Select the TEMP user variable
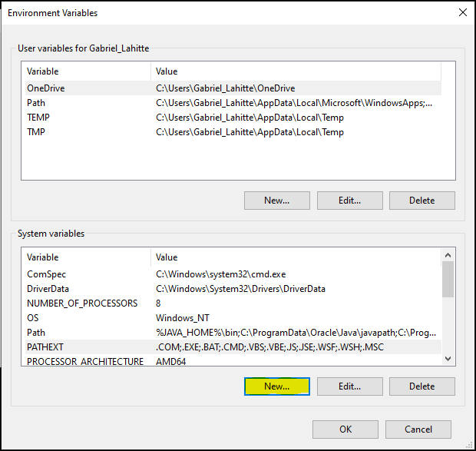The height and width of the screenshot is (451, 476). (38, 118)
